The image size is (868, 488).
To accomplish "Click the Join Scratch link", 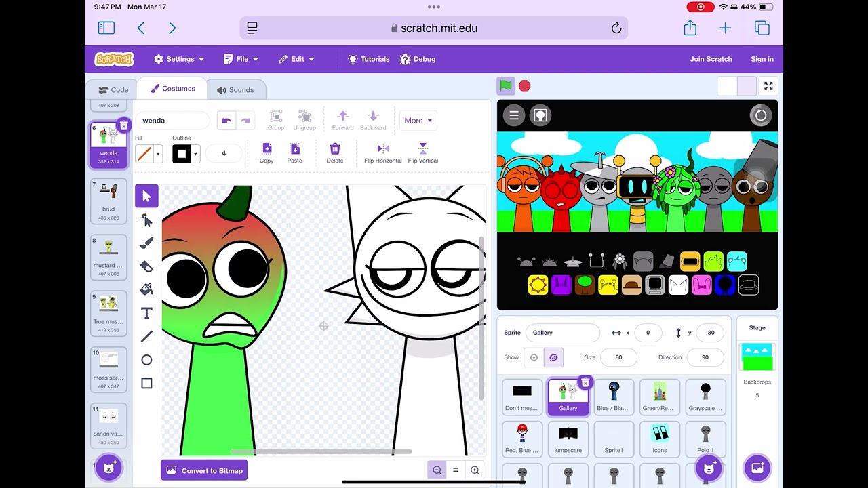I will [x=711, y=59].
